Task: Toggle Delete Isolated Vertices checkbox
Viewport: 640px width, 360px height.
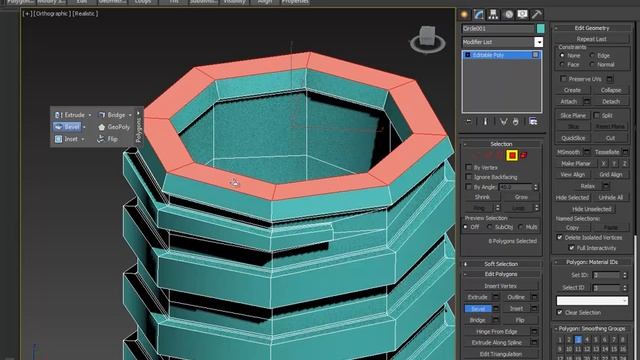Action: pos(560,237)
